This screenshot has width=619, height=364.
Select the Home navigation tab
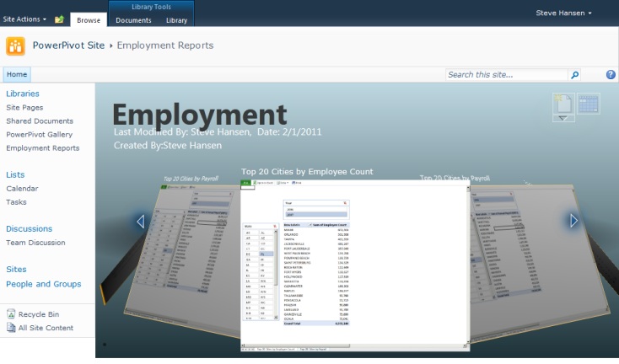coord(17,74)
